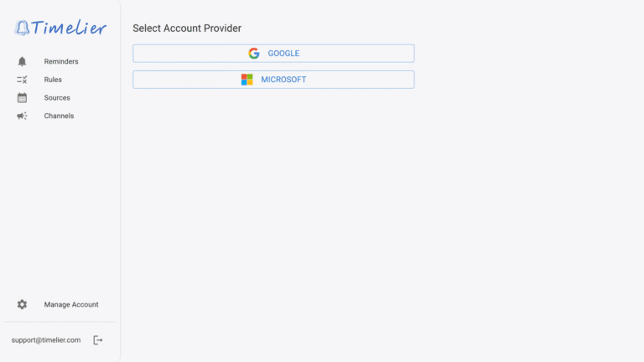644x362 pixels.
Task: Click the Manage Account gear icon
Action: click(x=22, y=305)
